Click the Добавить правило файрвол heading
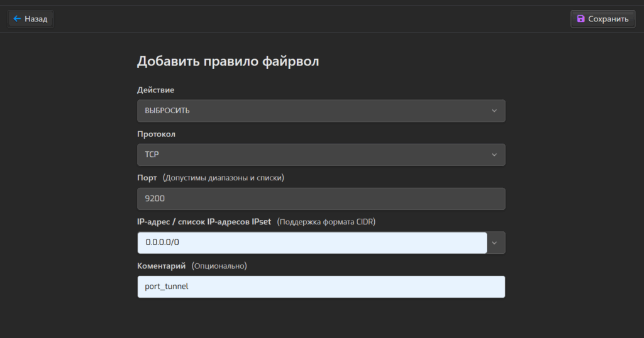644x338 pixels. click(228, 62)
